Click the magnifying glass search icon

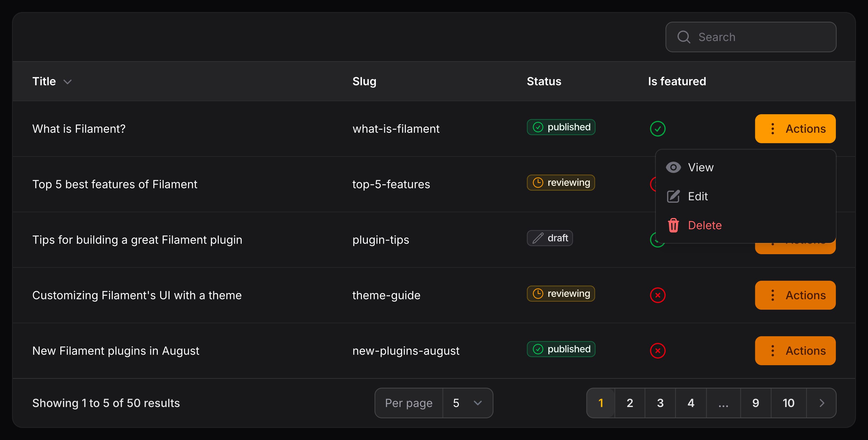[683, 37]
